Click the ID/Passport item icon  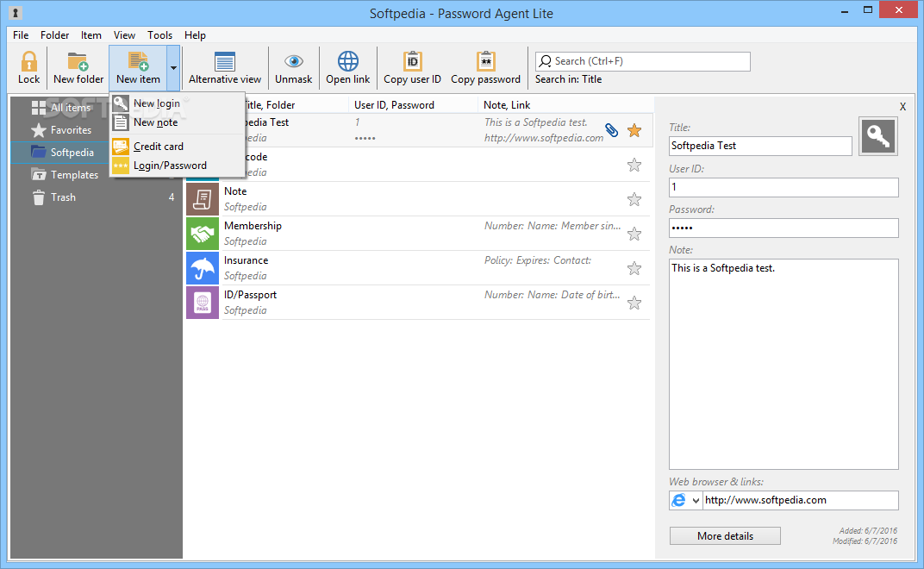click(202, 303)
